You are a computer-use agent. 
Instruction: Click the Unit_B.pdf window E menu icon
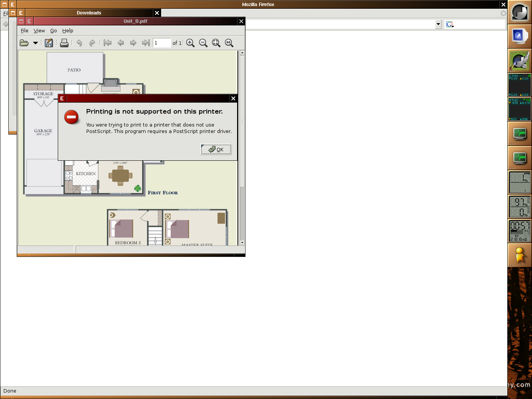(x=29, y=21)
